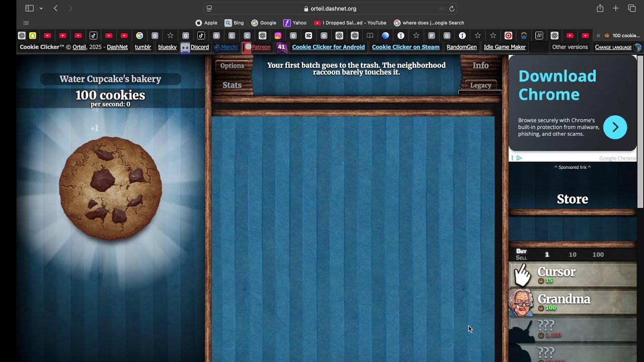This screenshot has height=362, width=644.
Task: Reload the Cookie Clicker page
Action: click(x=452, y=9)
